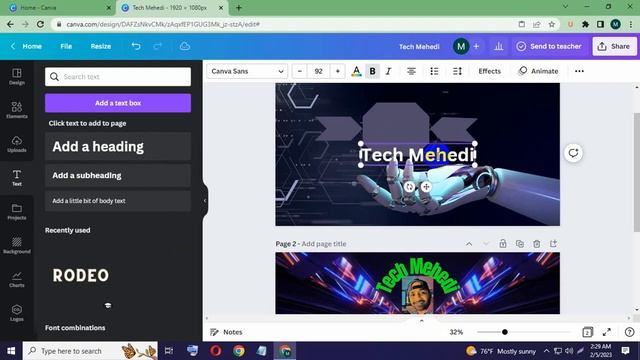Enter fullscreen present mode
This screenshot has width=640, height=360.
tap(607, 332)
